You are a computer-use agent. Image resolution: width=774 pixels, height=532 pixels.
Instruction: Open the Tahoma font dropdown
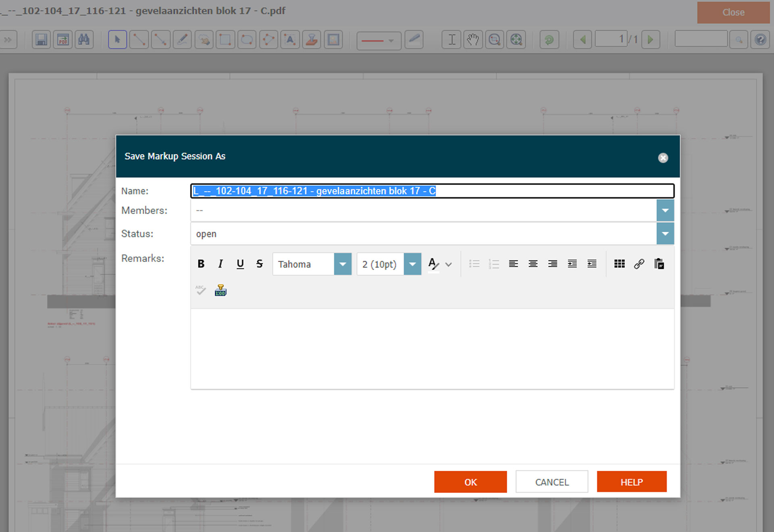pos(343,264)
